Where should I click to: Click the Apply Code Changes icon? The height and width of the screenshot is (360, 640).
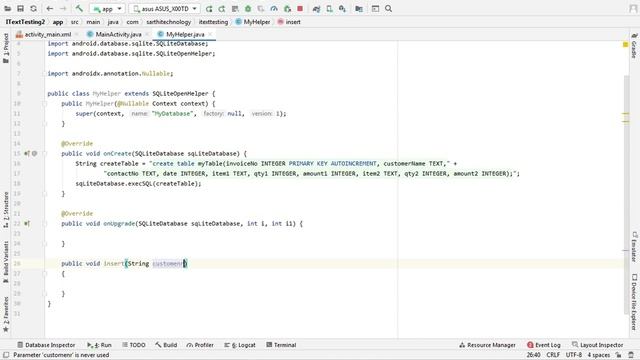coord(235,9)
